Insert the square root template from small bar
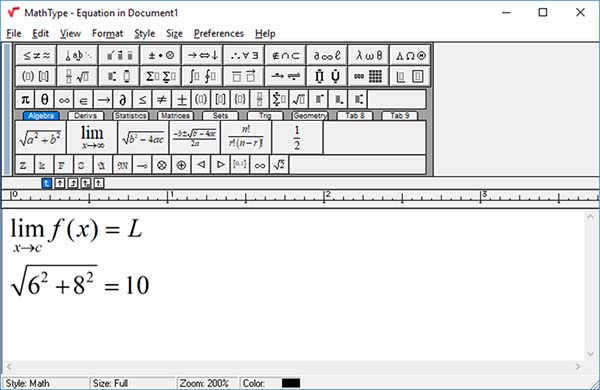 (298, 100)
